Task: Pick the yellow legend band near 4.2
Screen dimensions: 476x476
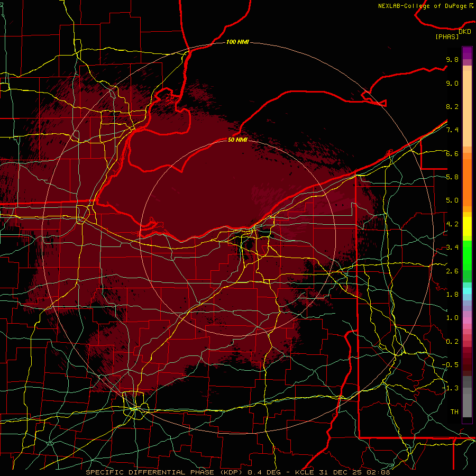Action: (467, 226)
